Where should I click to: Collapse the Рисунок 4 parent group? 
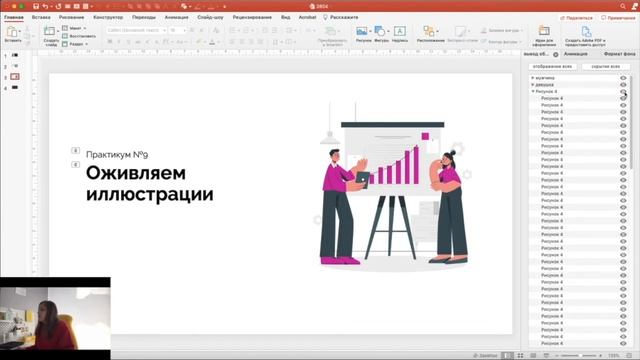point(533,91)
